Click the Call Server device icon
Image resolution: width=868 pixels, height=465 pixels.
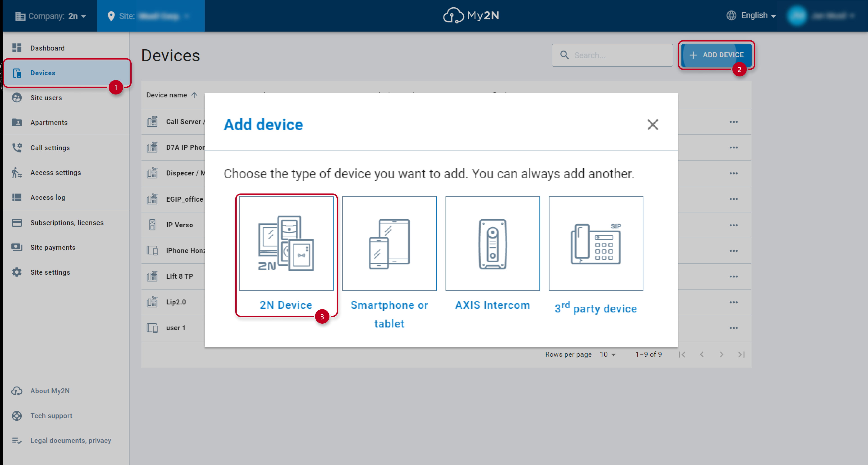(x=152, y=121)
